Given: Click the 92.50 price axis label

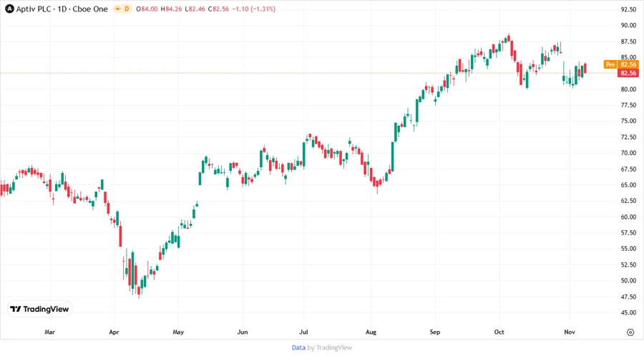Looking at the screenshot, I should [x=628, y=9].
